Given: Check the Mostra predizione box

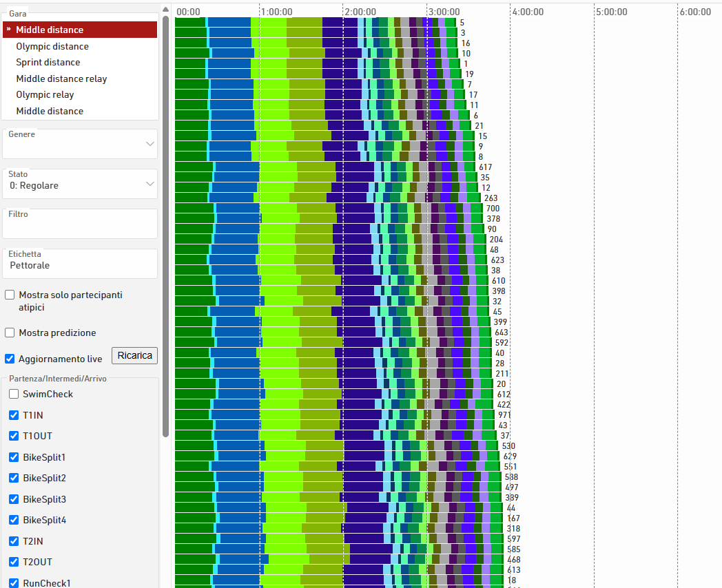Looking at the screenshot, I should click(10, 333).
